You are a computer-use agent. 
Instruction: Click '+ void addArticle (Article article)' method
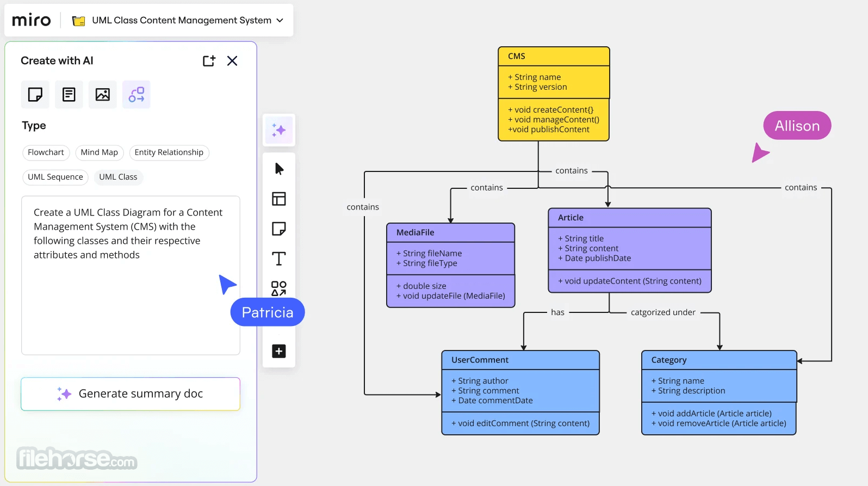711,414
